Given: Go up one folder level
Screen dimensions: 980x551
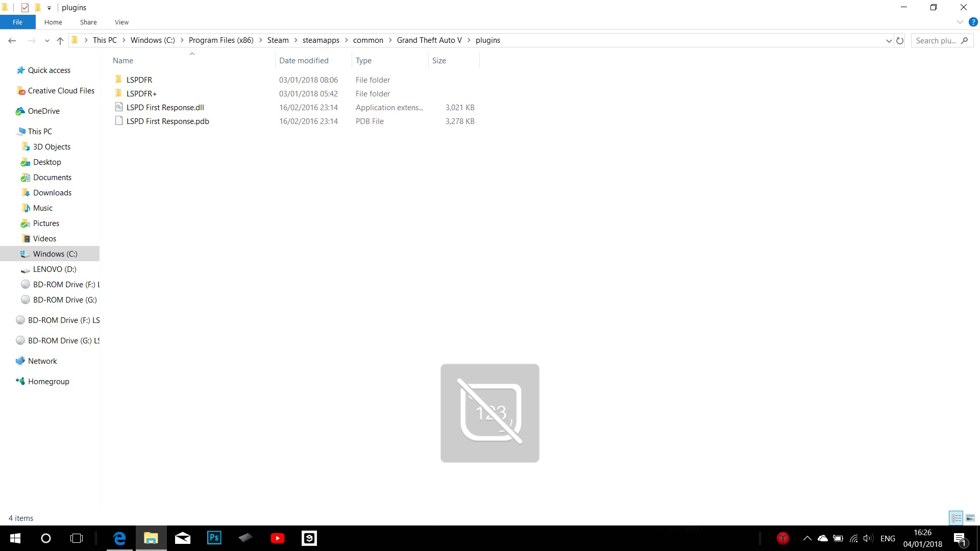Looking at the screenshot, I should pyautogui.click(x=60, y=40).
